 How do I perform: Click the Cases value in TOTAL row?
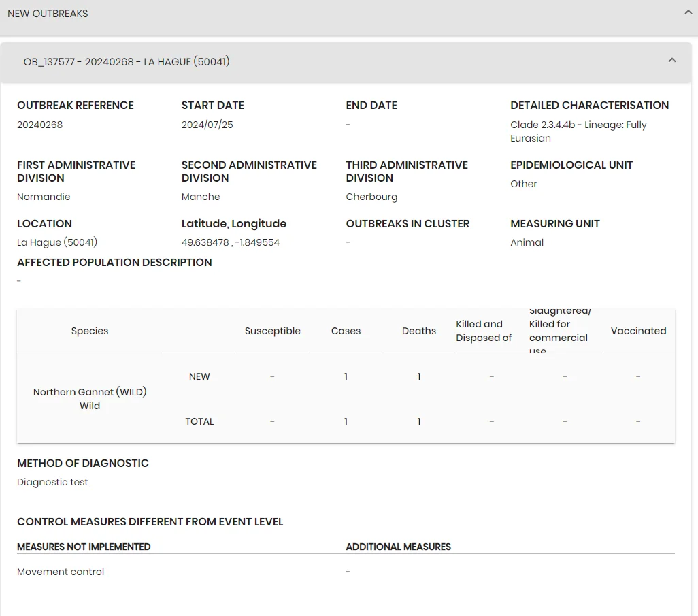click(x=346, y=421)
